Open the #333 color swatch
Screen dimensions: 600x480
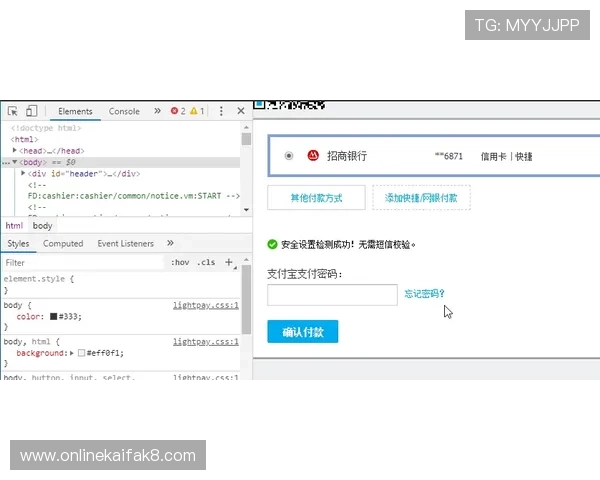pyautogui.click(x=54, y=316)
